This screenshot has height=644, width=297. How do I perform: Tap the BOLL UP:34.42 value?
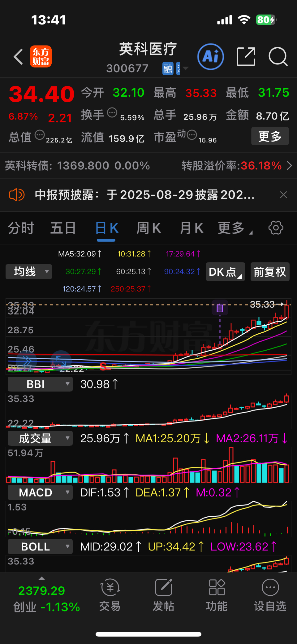176,547
